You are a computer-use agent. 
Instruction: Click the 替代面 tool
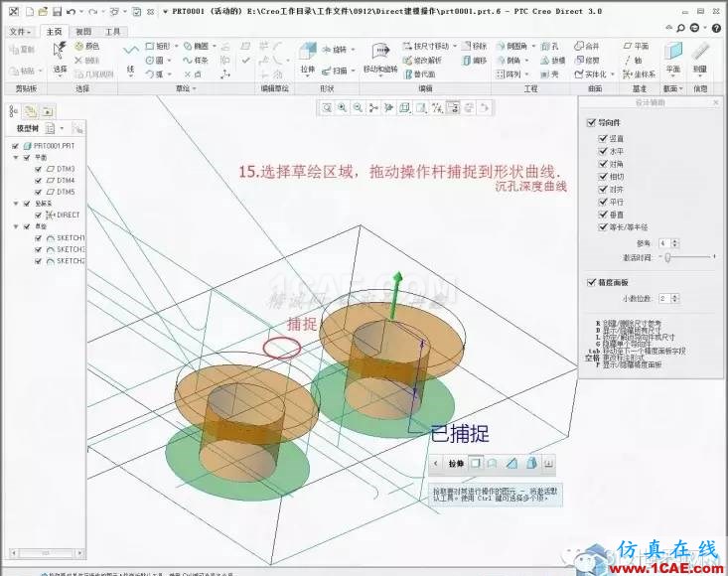pyautogui.click(x=420, y=74)
